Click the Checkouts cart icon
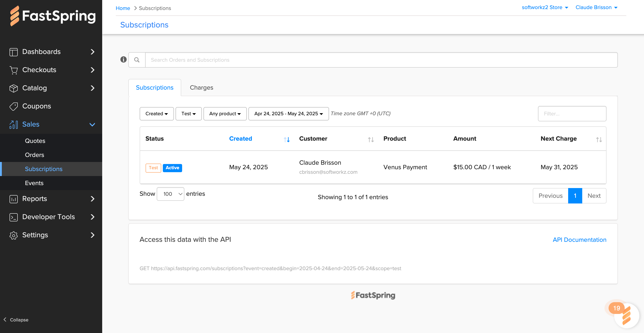Screen dimensions: 644x333 [13, 70]
